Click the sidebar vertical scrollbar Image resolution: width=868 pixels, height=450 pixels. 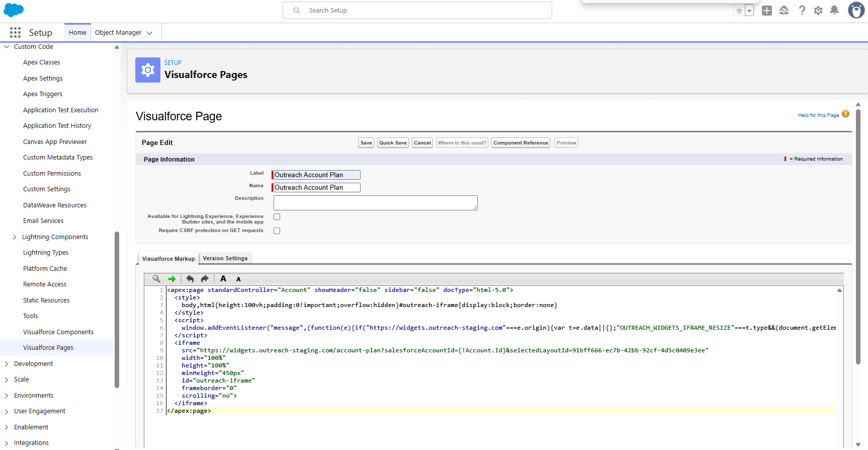coord(117,310)
